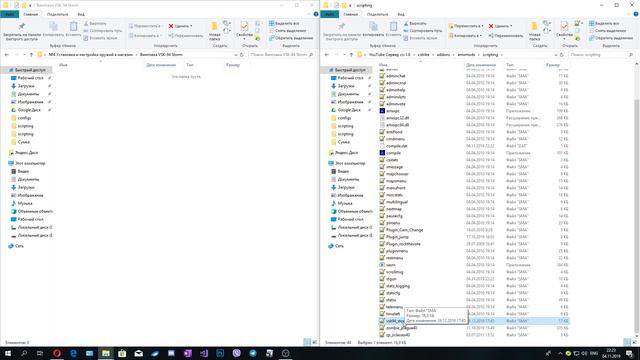Image resolution: width=640 pixels, height=360 pixels.
Task: Select the compile application file icon
Action: click(382, 153)
